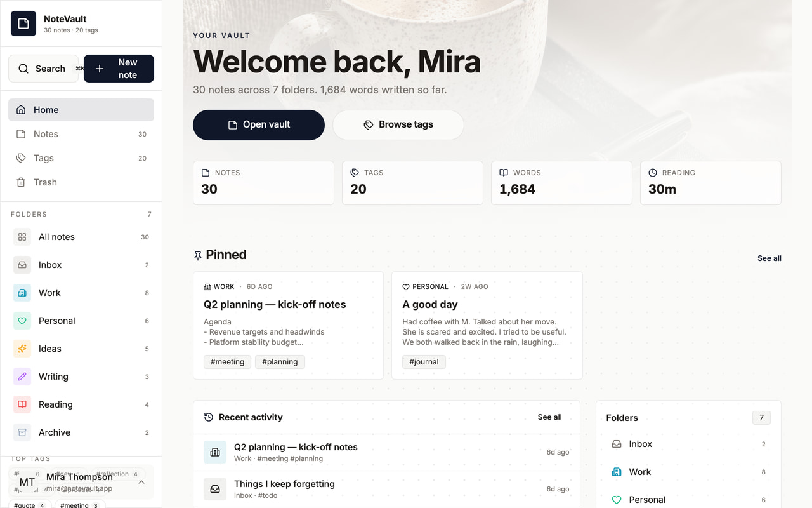Open Tags in the sidebar navigation
This screenshot has height=508, width=812.
[81, 158]
